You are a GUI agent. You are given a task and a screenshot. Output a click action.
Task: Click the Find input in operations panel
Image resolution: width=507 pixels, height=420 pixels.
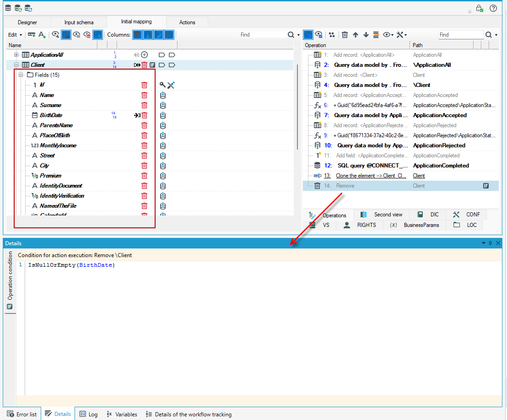461,35
